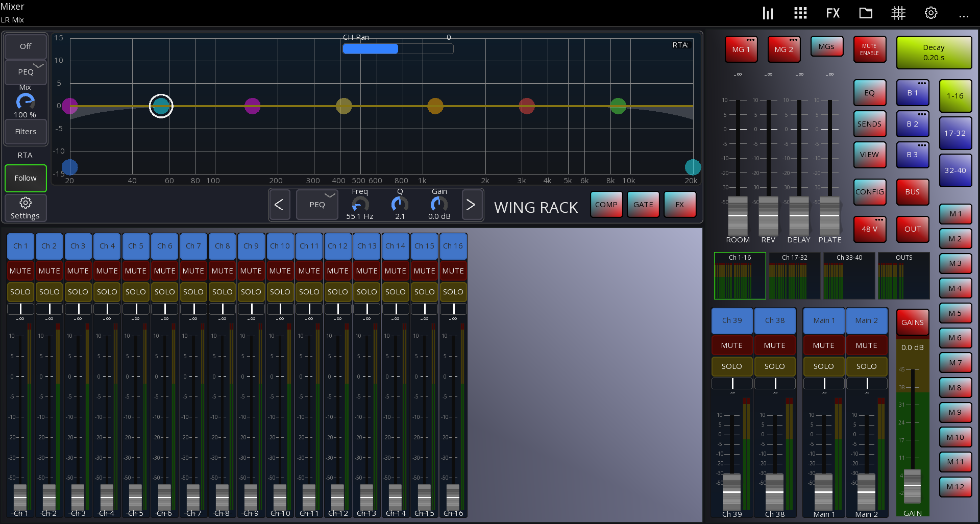Image resolution: width=980 pixels, height=524 pixels.
Task: Open the GATE section
Action: [x=643, y=205]
